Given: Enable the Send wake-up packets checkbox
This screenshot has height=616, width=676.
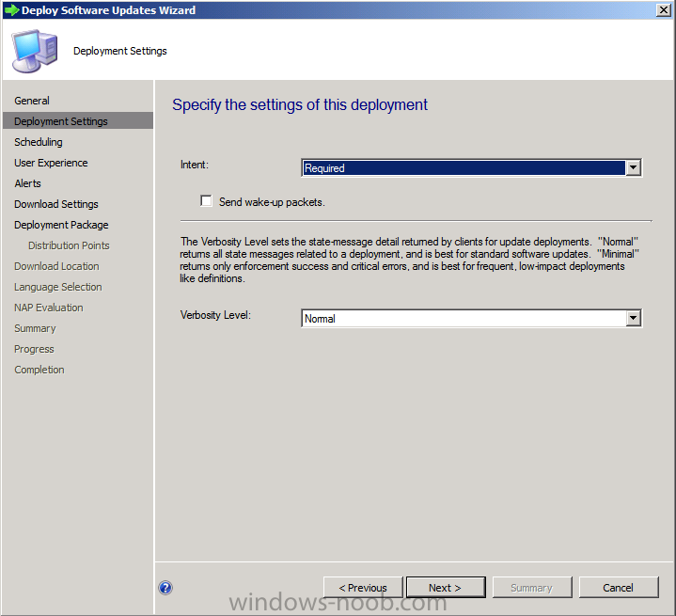Looking at the screenshot, I should coord(207,201).
